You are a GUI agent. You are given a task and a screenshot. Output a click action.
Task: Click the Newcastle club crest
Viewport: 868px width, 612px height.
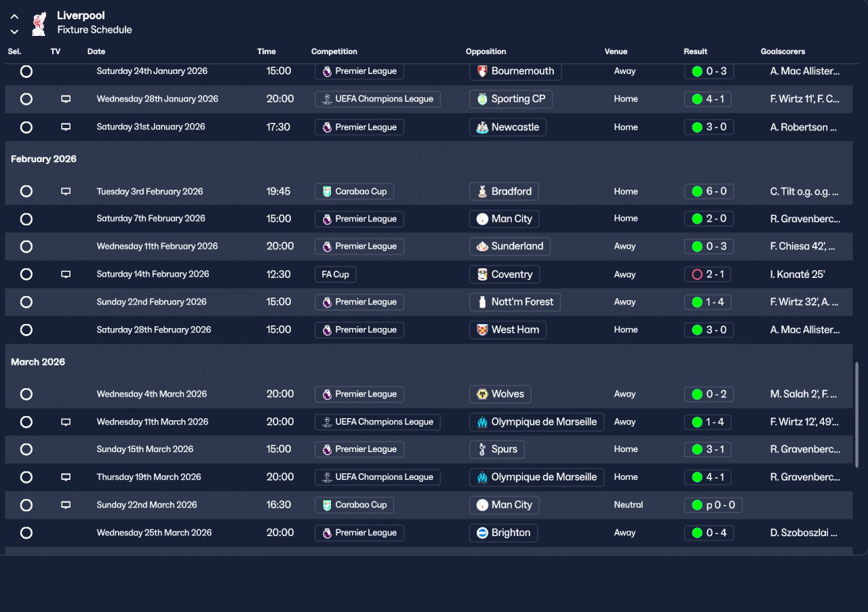tap(482, 127)
